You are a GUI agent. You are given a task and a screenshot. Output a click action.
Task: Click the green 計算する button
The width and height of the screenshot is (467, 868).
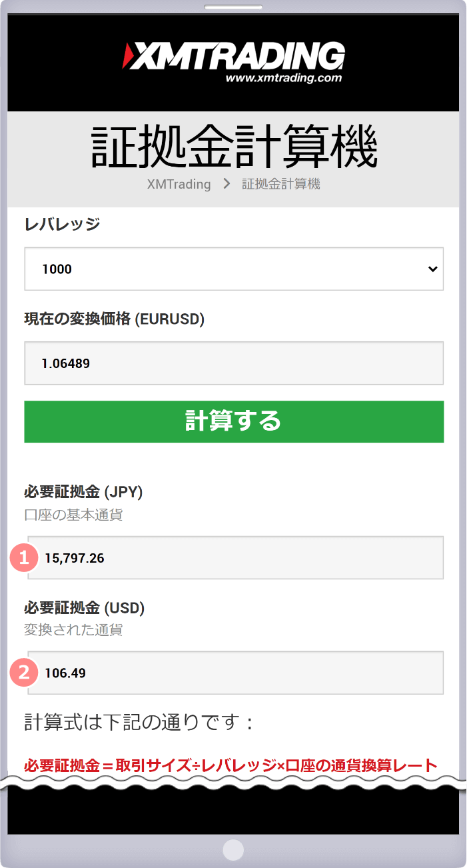[234, 421]
